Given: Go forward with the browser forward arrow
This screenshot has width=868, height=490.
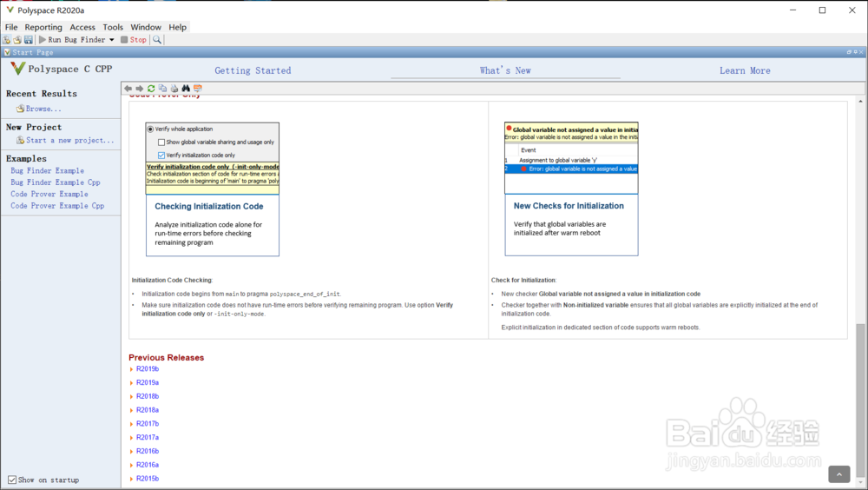Looking at the screenshot, I should point(140,88).
